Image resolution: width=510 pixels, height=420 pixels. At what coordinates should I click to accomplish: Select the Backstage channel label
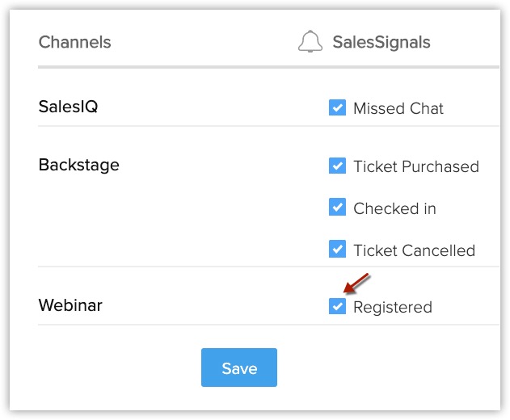pos(78,165)
